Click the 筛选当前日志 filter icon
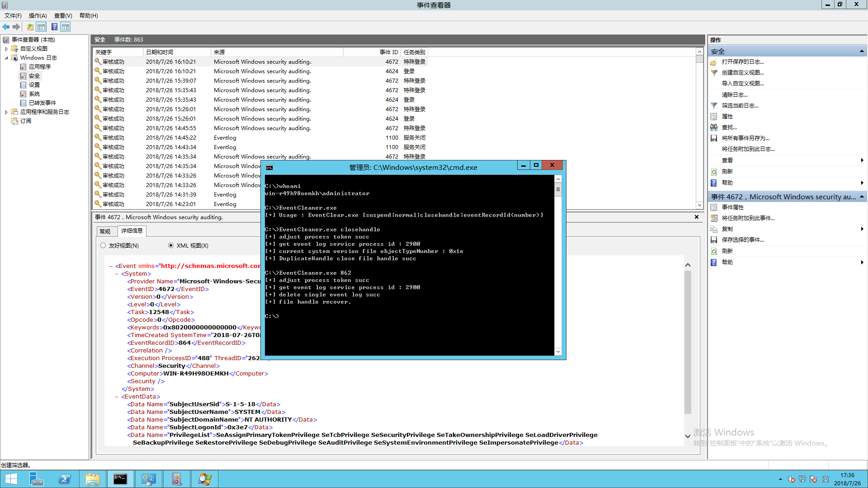Viewport: 868px width, 488px height. coord(714,106)
